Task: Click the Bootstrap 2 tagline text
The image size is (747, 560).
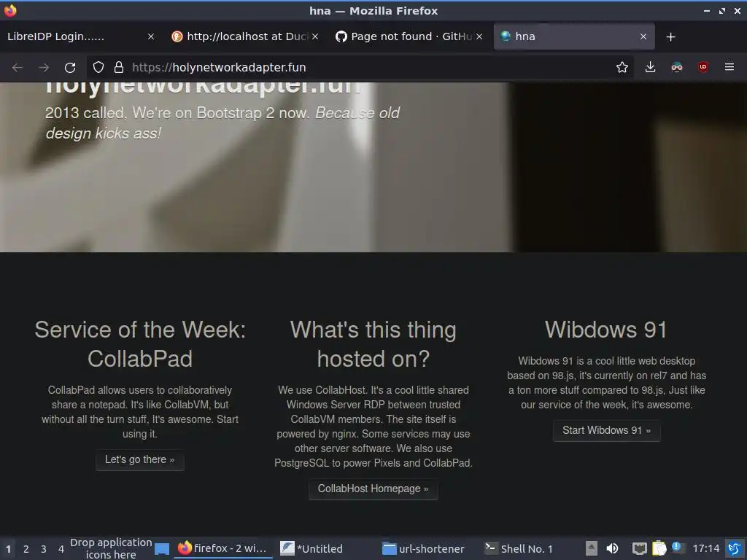Action: click(x=222, y=122)
